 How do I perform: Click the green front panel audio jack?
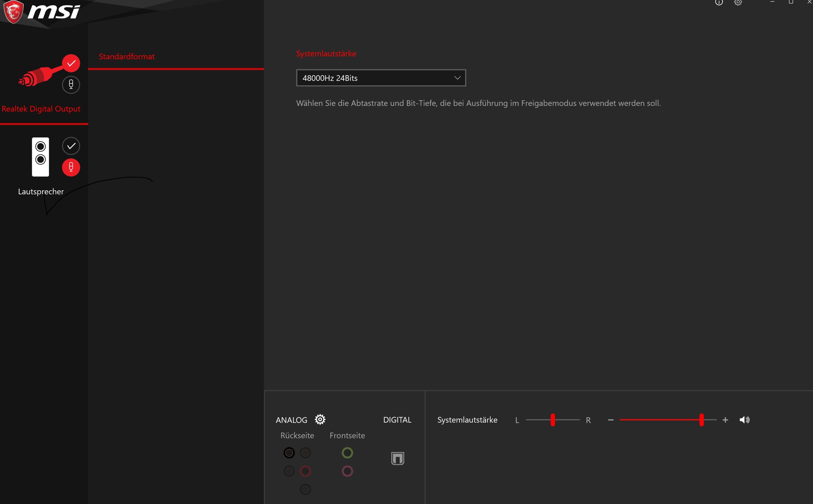[x=347, y=453]
